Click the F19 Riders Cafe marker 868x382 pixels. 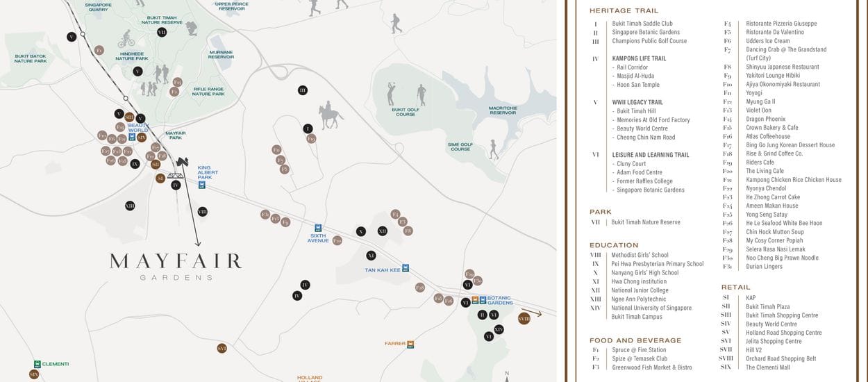(x=311, y=139)
